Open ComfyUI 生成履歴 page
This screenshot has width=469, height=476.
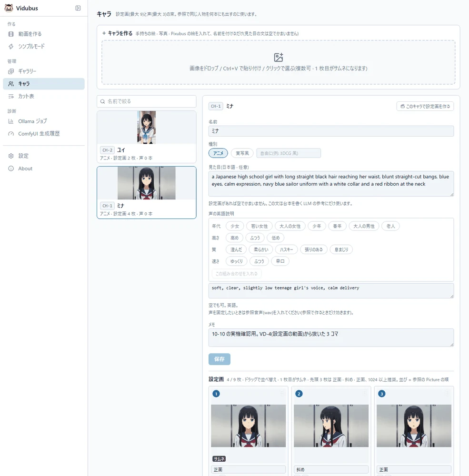(44, 134)
